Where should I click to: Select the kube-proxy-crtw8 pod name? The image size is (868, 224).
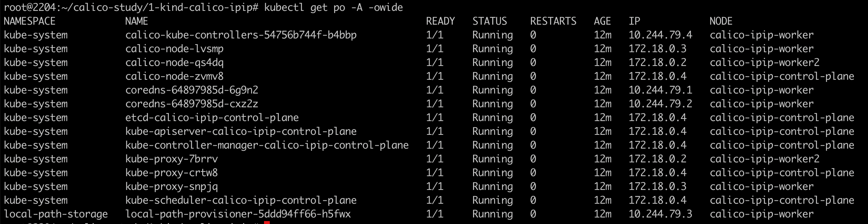tap(171, 173)
